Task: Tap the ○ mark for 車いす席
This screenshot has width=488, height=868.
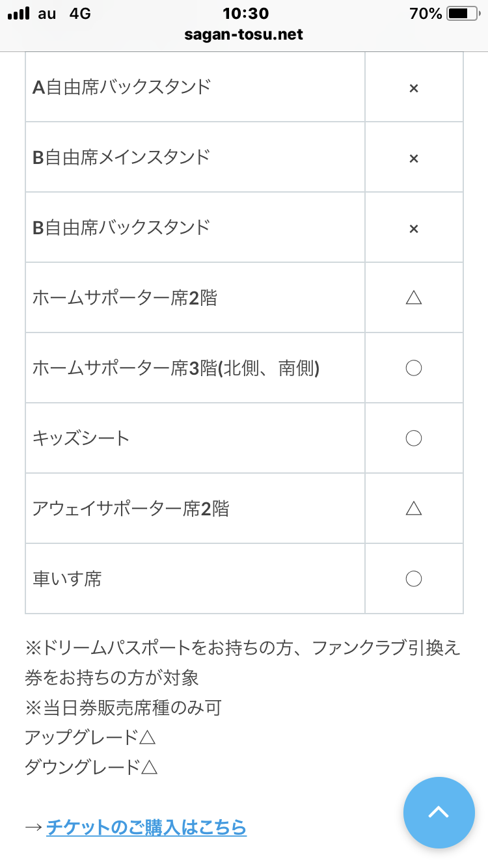Action: pyautogui.click(x=413, y=578)
